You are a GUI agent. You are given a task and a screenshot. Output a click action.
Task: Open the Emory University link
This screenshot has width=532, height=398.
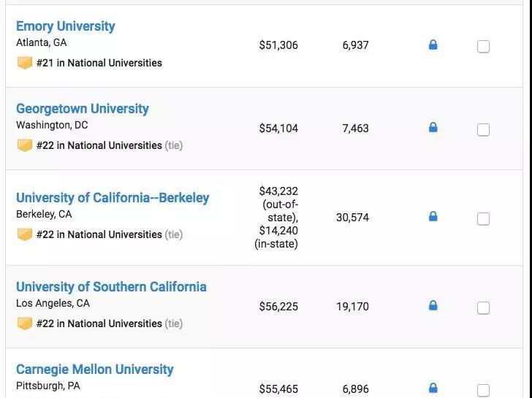point(66,26)
